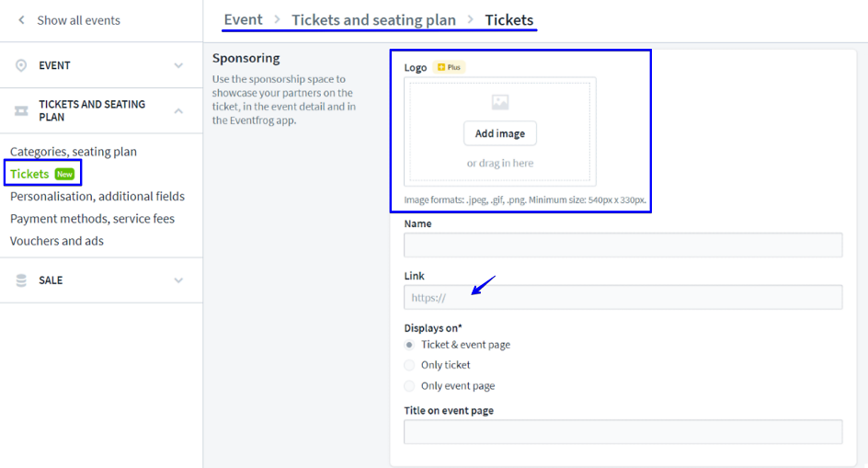
Task: Choose the Only event page radio option
Action: (409, 386)
